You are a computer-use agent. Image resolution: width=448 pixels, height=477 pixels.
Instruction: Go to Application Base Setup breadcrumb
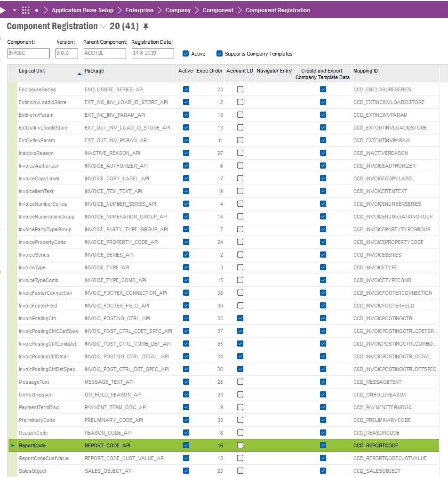click(82, 10)
